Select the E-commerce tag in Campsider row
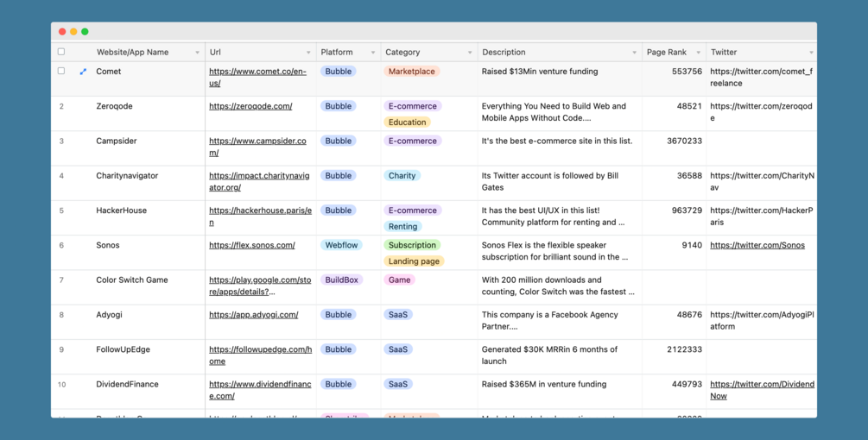This screenshot has height=440, width=868. point(413,141)
